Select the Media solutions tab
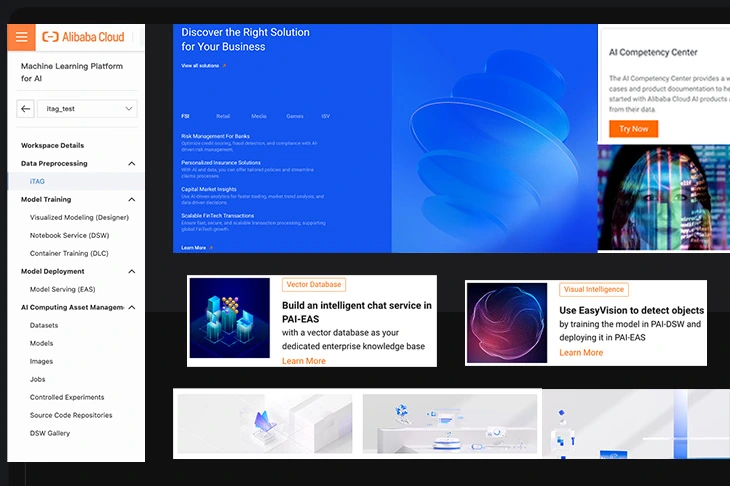Screen dimensions: 730x486 click(x=259, y=116)
